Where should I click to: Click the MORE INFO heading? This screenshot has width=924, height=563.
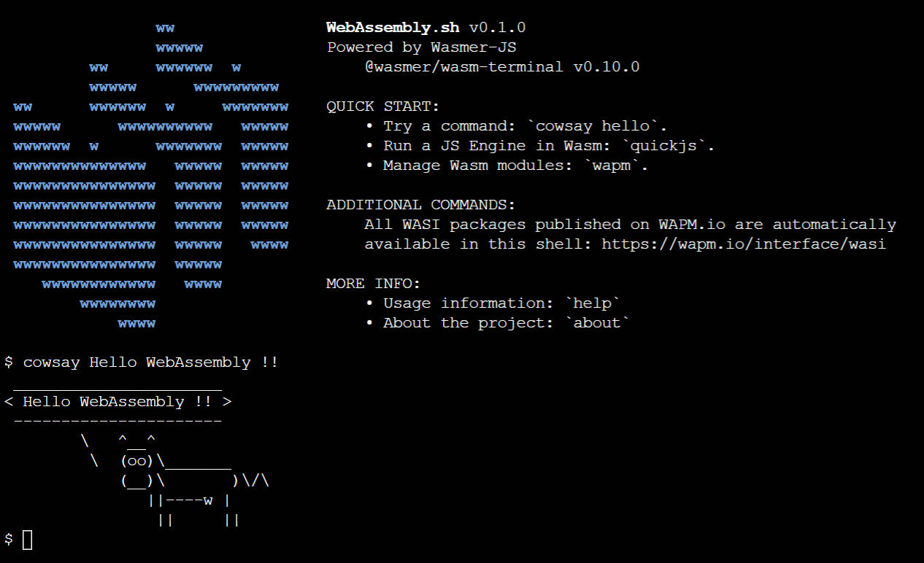pos(374,284)
